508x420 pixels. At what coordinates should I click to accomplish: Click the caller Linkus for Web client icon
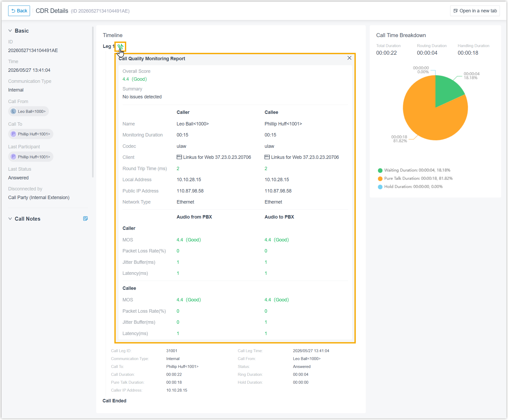coord(179,157)
